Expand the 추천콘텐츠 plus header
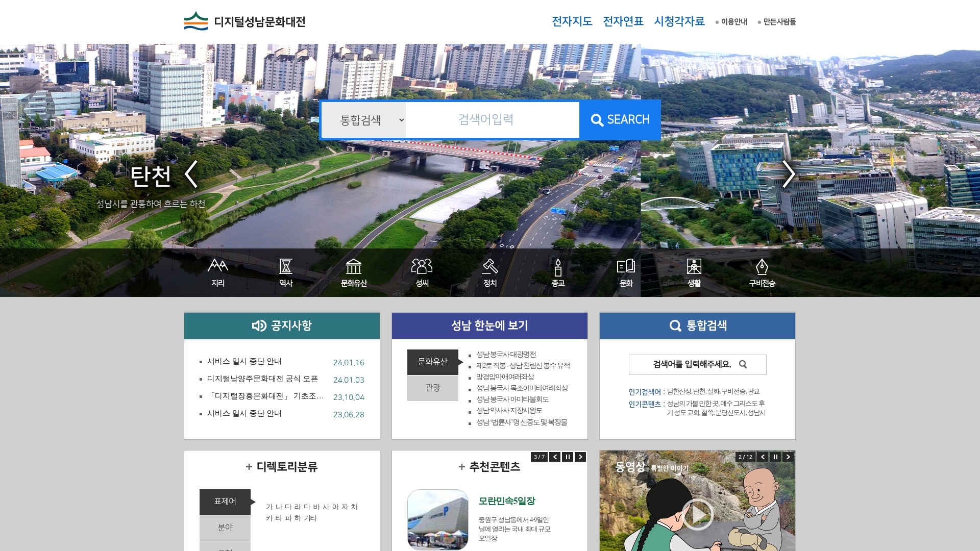Viewport: 980px width, 551px height. [489, 467]
